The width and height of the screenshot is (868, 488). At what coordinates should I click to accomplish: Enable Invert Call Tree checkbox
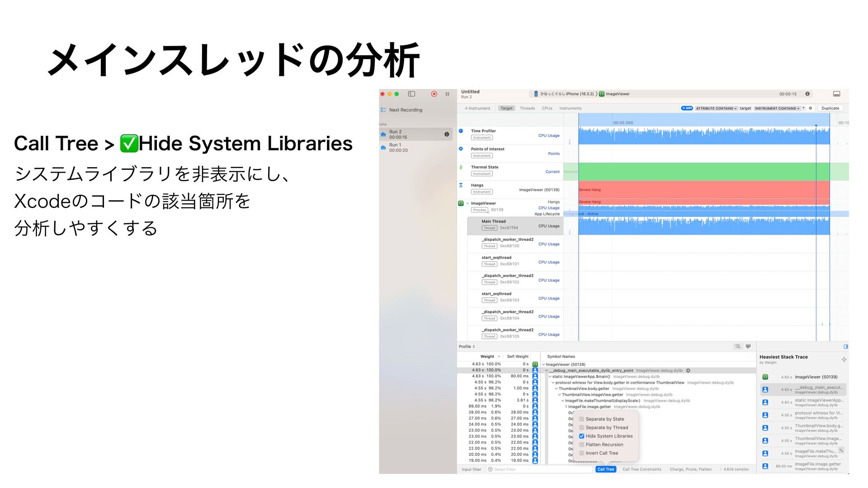coord(582,453)
